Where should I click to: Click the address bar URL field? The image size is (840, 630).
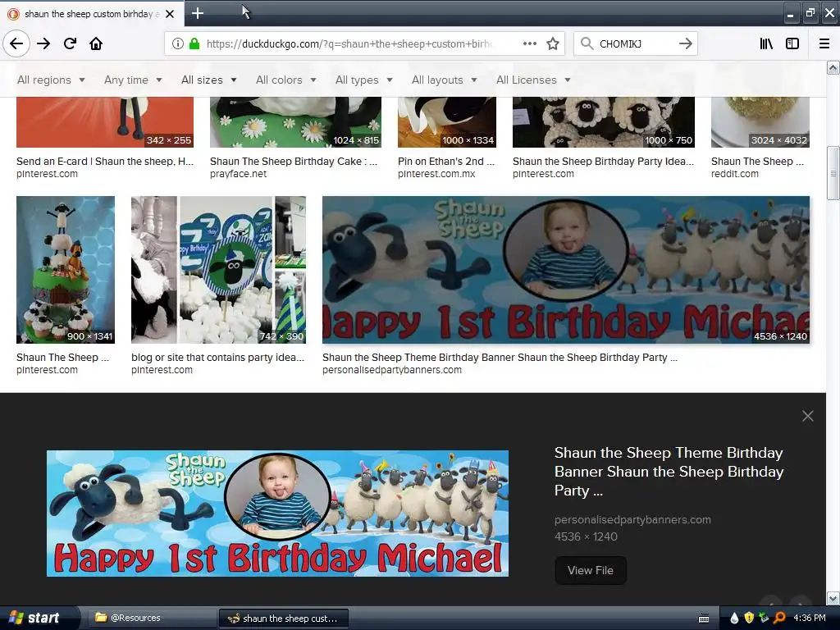click(348, 44)
